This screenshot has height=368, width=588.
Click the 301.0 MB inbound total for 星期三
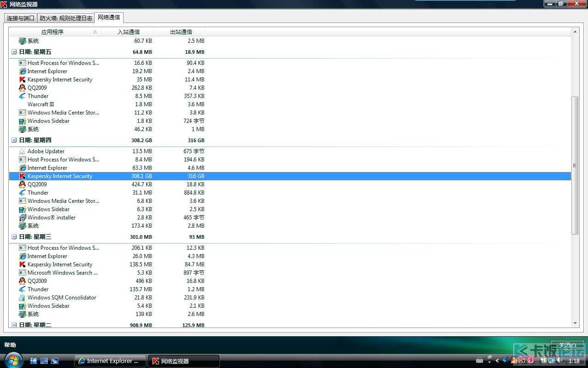[x=141, y=237]
